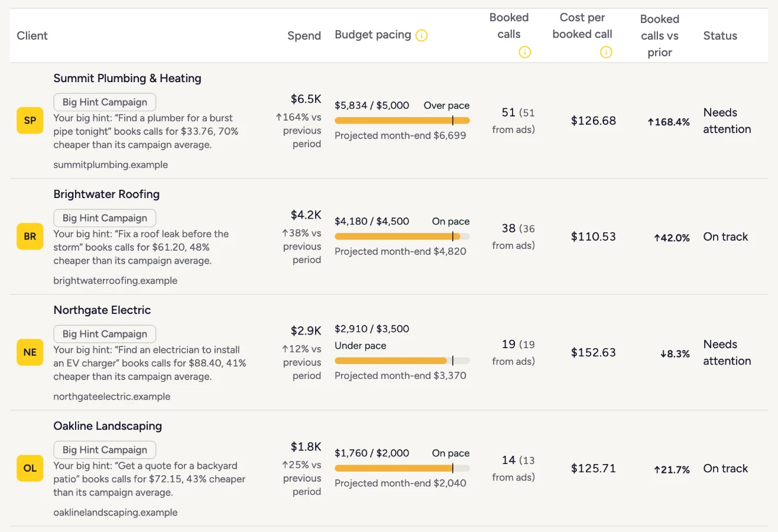Click the ↑168.4% booked calls change
Screen dimensions: 778x532
pos(669,122)
